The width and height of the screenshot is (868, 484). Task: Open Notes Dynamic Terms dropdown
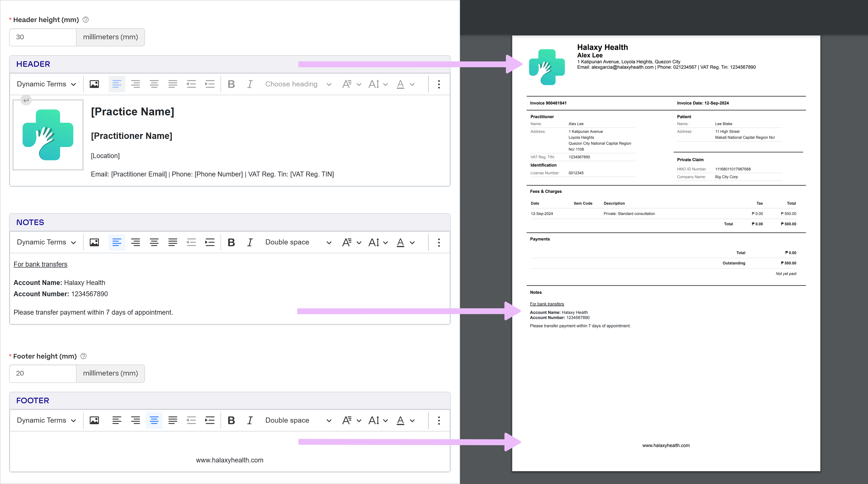coord(46,242)
